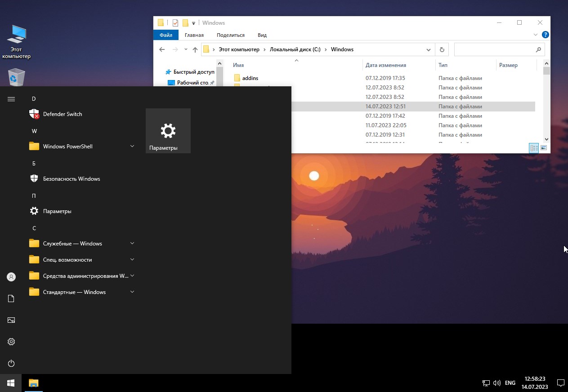Open Pictures icon in Start sidebar
568x392 pixels.
click(11, 320)
